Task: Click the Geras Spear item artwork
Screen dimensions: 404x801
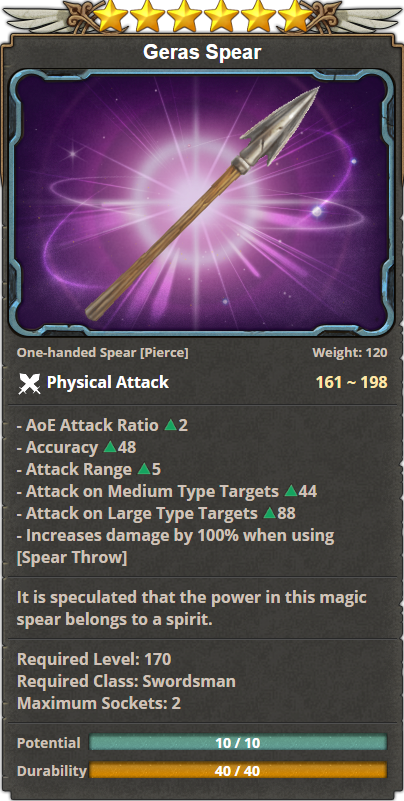Action: tap(202, 203)
